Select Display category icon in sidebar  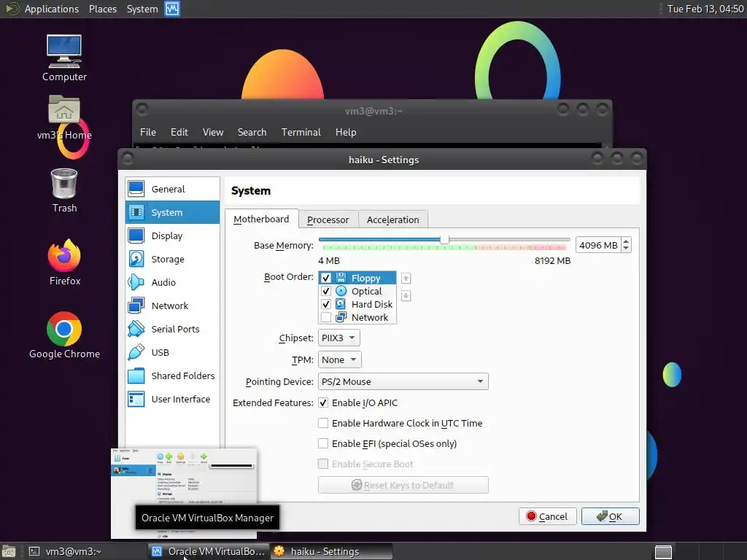point(136,236)
